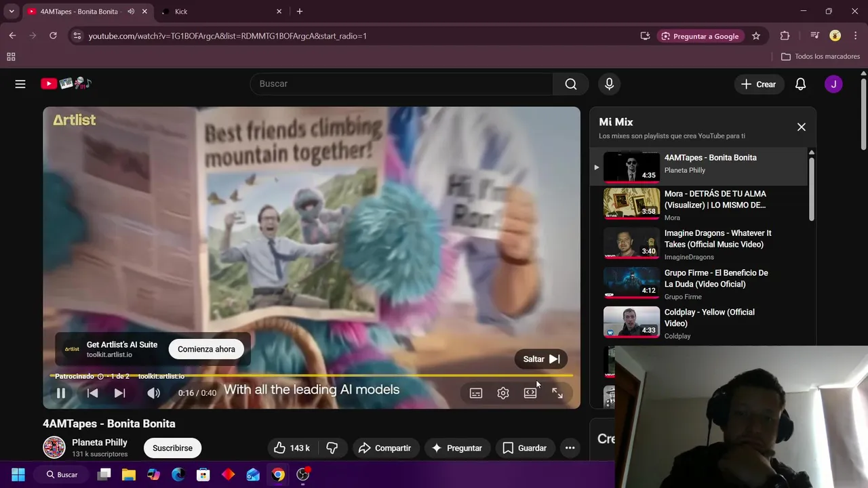This screenshot has height=488, width=868.
Task: Close the Mi Mix playlist panel
Action: 802,127
